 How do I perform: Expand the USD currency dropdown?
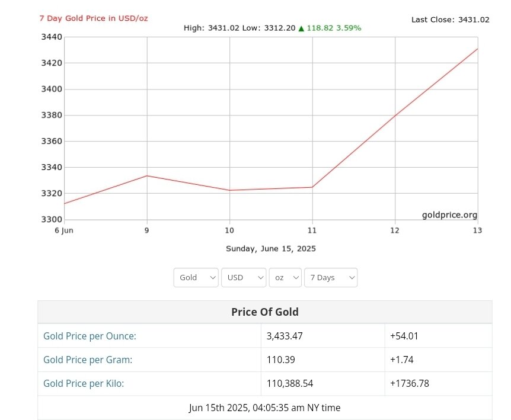click(x=243, y=277)
